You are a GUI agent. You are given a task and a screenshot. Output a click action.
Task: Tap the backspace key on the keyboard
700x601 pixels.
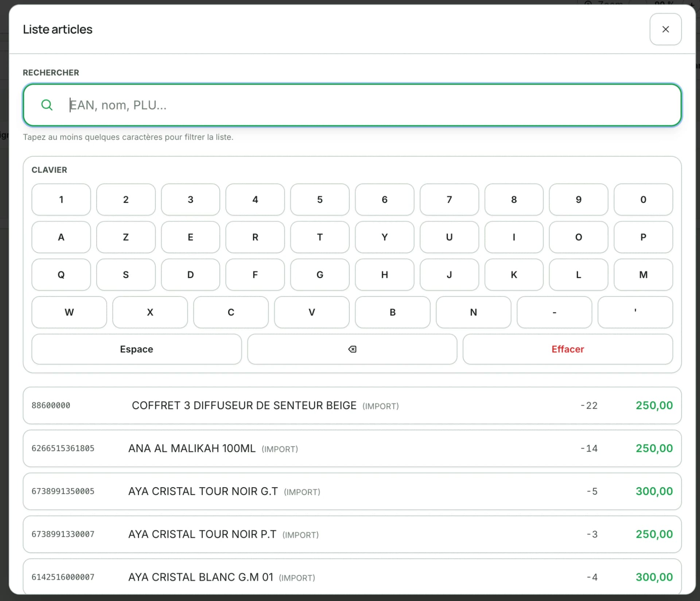pos(352,349)
